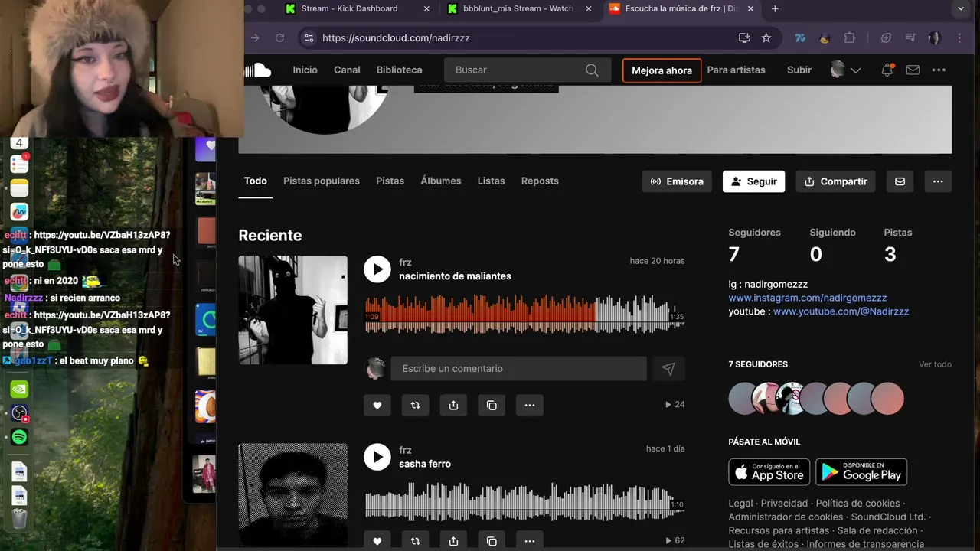Viewport: 980px width, 551px height.
Task: Open Biblioteca in SoundCloud nav
Action: click(399, 70)
